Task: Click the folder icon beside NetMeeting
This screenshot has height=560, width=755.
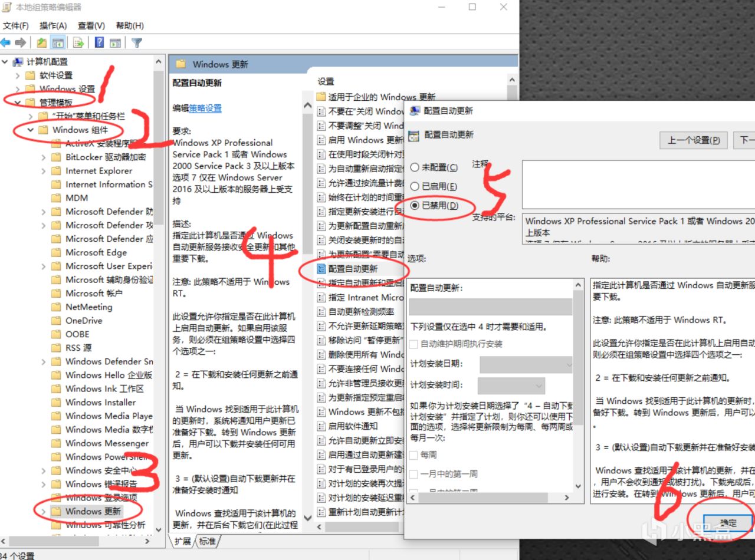Action: tap(56, 307)
